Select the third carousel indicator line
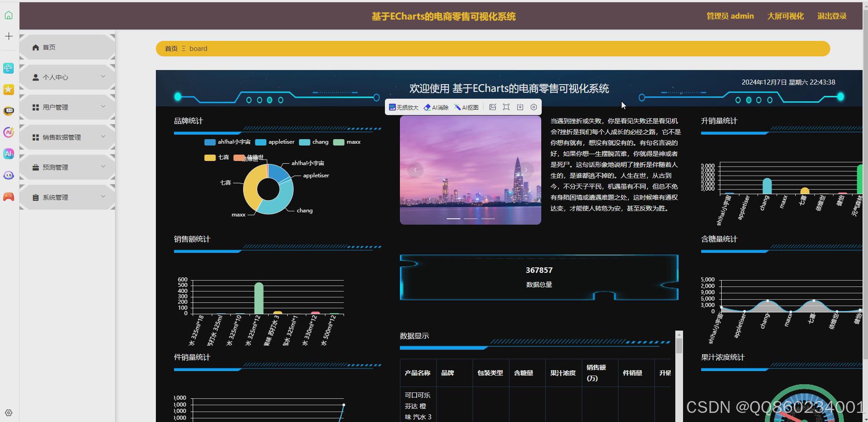Screen dimensions: 868x422 488,219
